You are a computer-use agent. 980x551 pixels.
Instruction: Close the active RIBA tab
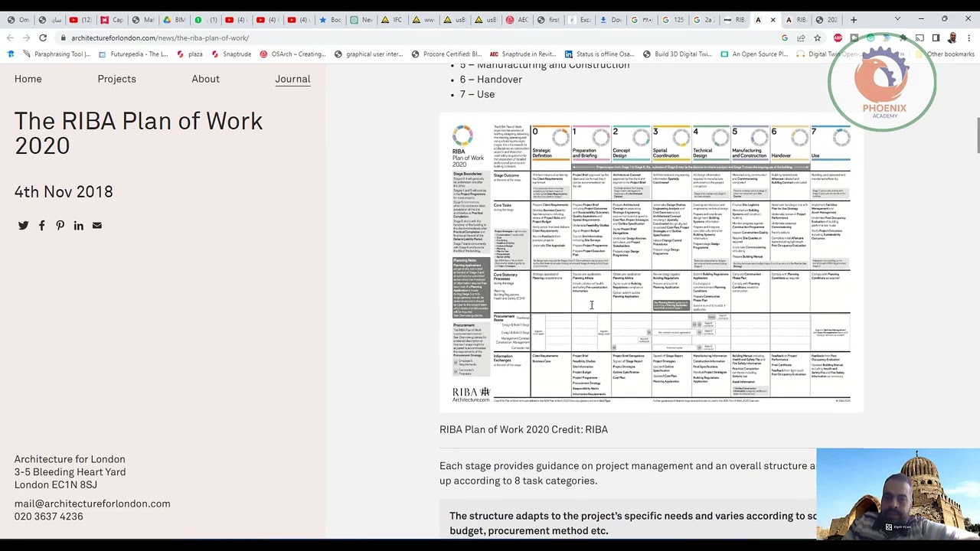[773, 20]
